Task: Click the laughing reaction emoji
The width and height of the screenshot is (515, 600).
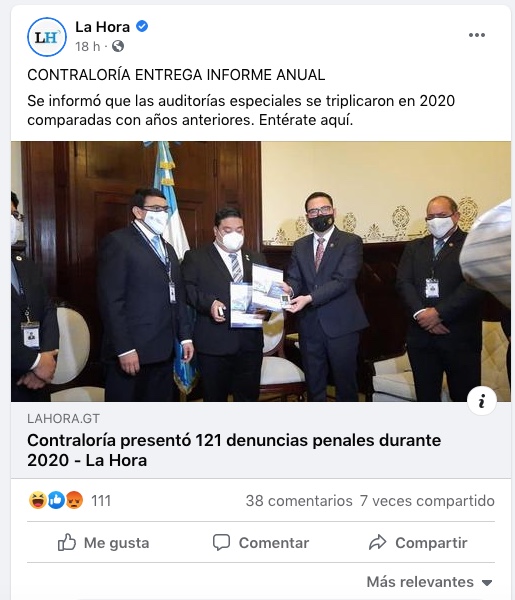Action: [37, 500]
